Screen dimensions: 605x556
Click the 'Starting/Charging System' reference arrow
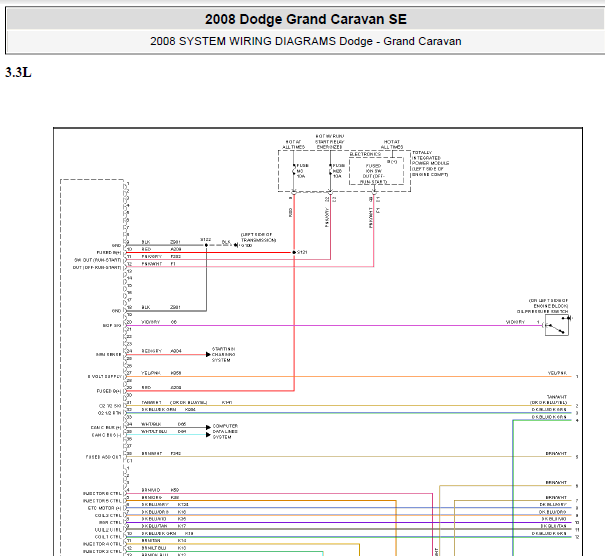click(208, 355)
